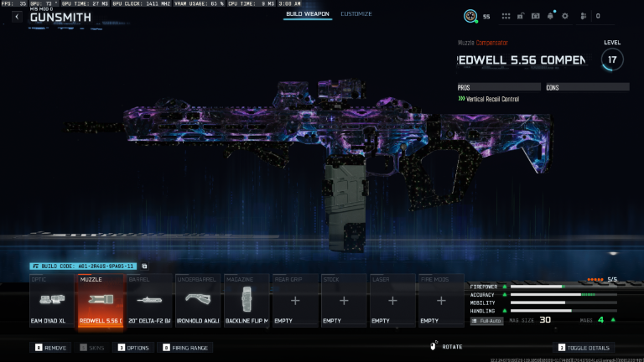This screenshot has width=644, height=362.
Task: Select the Magazine slot Backline Flip Mag
Action: click(247, 301)
